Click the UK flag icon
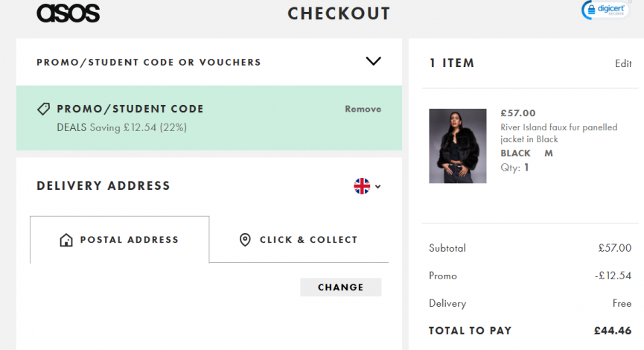 pos(362,186)
